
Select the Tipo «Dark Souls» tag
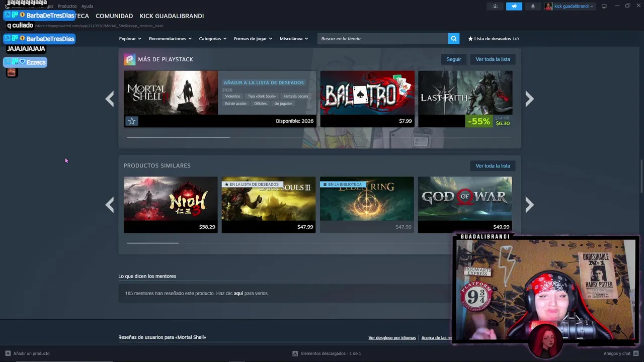262,97
